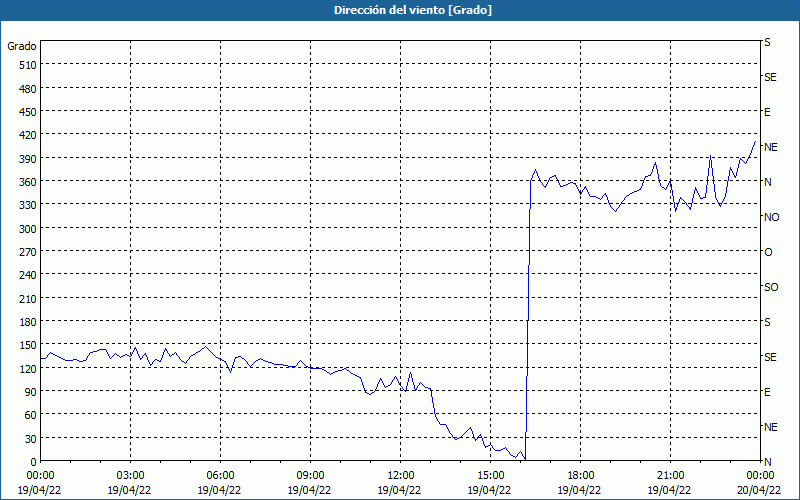The height and width of the screenshot is (500, 800).
Task: Select the 300 y-axis value
Action: click(x=28, y=229)
